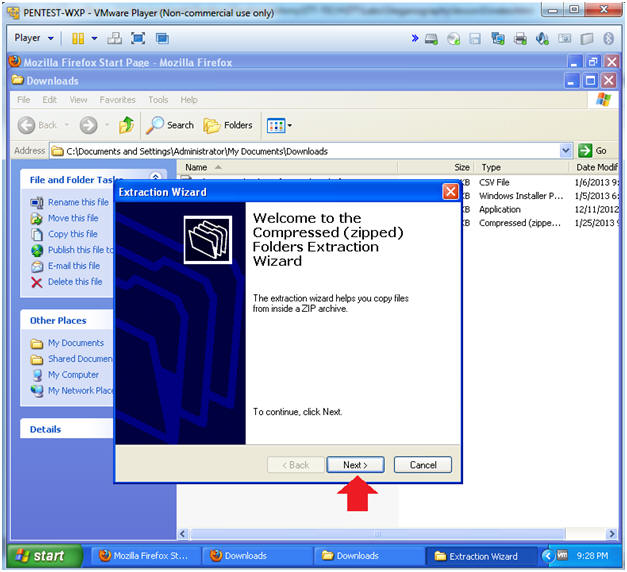This screenshot has height=572, width=627.
Task: Click E-mail this file link
Action: point(74,266)
